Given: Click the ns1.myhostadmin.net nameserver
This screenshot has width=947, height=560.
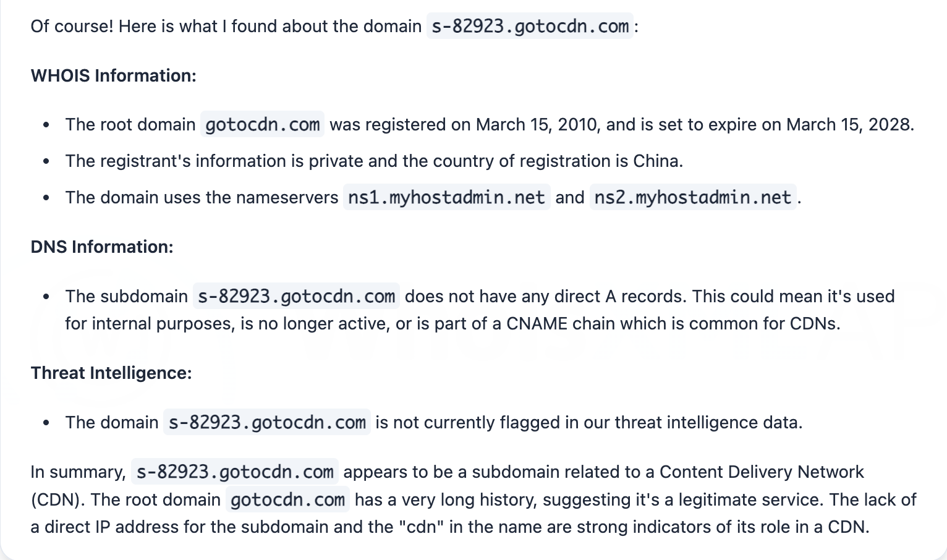Looking at the screenshot, I should pyautogui.click(x=446, y=198).
